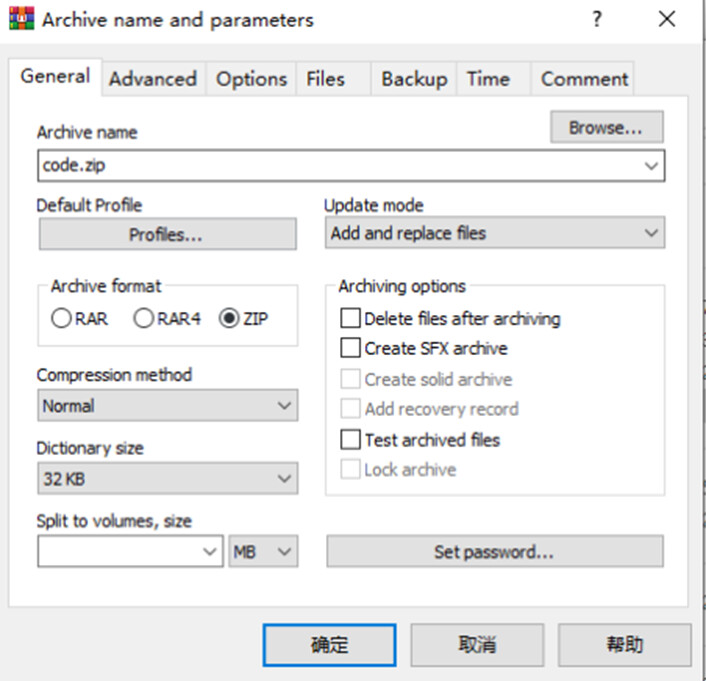Open the Dictionary size dropdown
This screenshot has width=706, height=681.
coord(167,478)
